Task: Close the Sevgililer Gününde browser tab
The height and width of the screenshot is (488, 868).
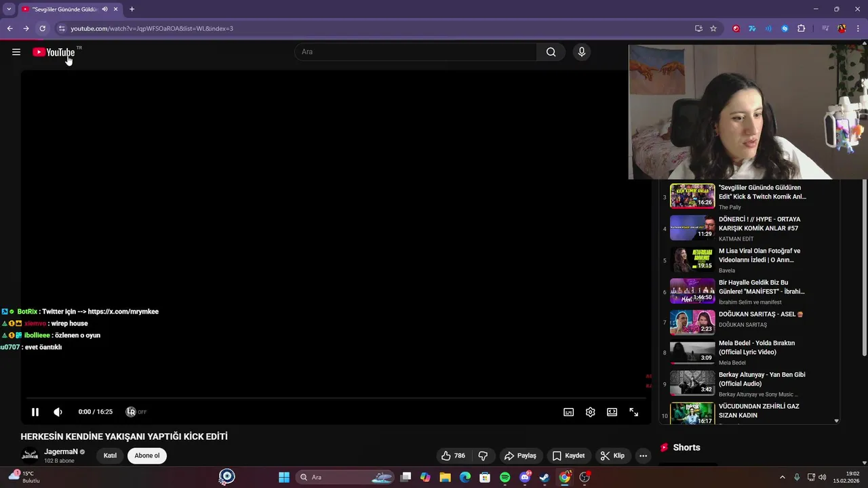Action: [x=116, y=9]
